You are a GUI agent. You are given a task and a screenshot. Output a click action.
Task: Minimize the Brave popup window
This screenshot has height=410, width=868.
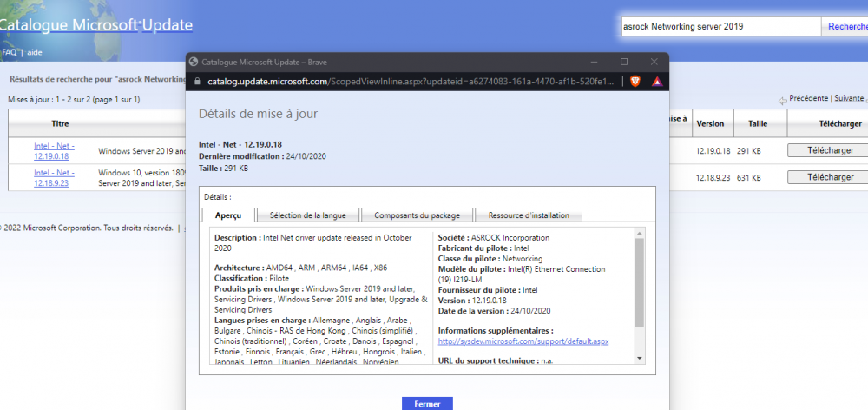coord(594,62)
